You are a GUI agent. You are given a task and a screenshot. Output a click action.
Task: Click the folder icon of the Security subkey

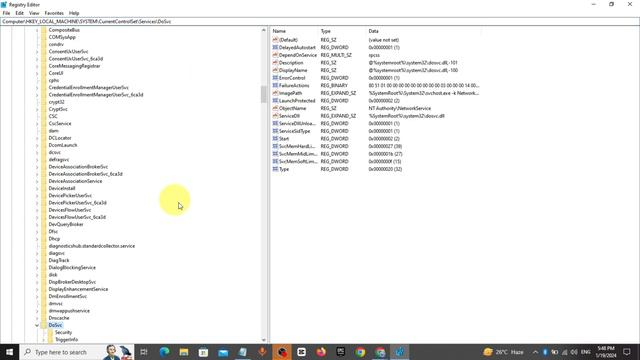point(50,332)
